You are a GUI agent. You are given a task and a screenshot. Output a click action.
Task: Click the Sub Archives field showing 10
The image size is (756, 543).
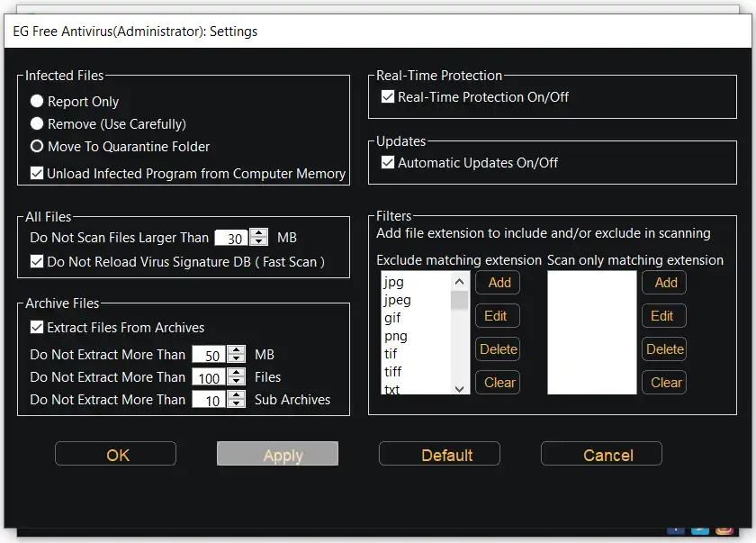(x=209, y=399)
